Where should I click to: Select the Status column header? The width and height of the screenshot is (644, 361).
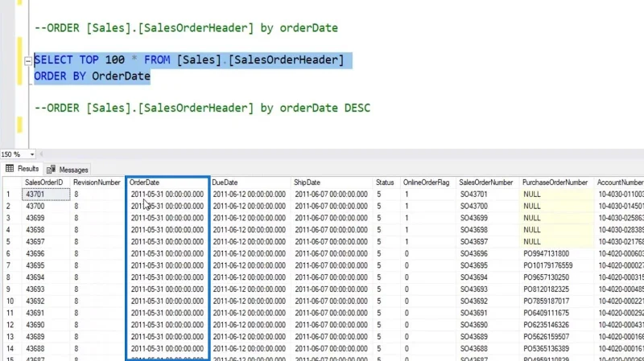(385, 183)
